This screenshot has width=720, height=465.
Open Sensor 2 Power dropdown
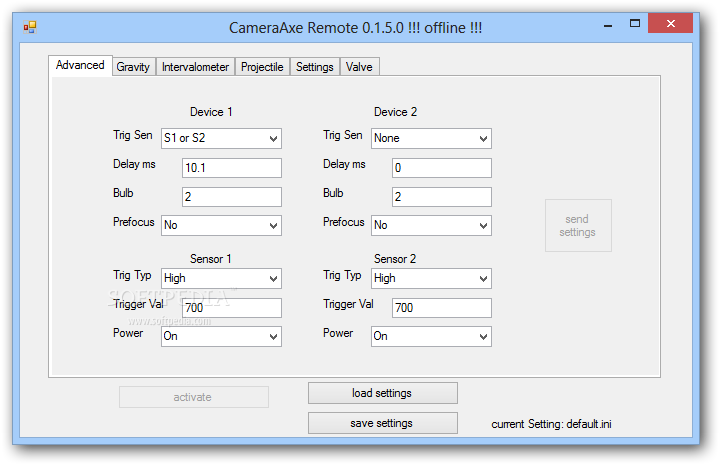pos(431,336)
